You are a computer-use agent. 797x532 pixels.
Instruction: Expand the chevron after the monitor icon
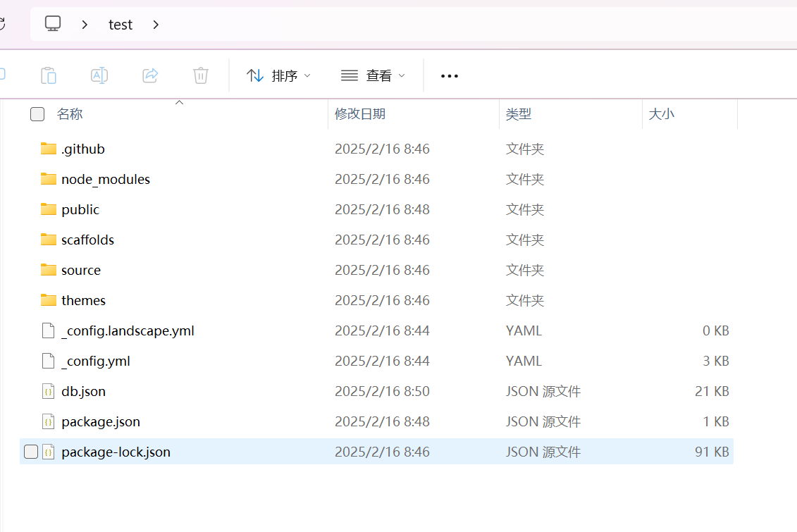click(85, 25)
